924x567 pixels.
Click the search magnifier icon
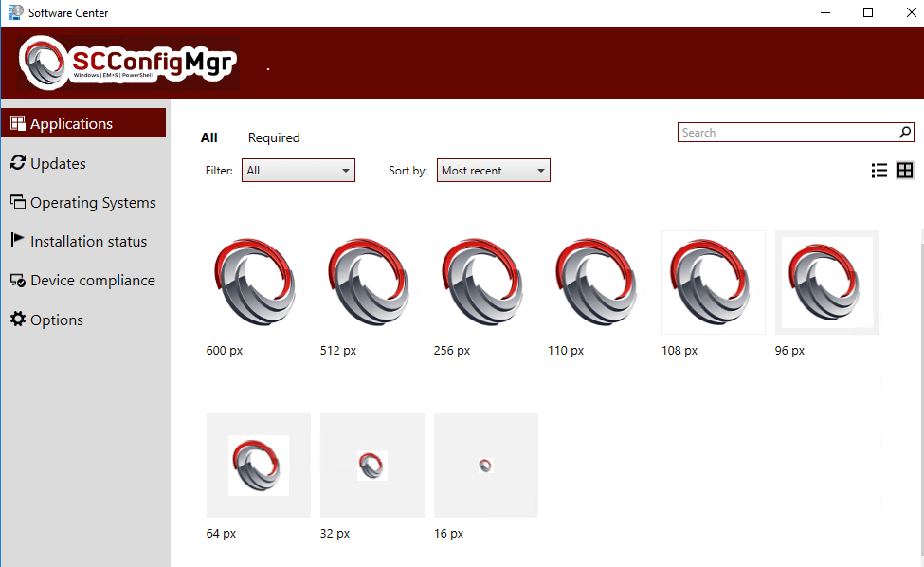(905, 132)
